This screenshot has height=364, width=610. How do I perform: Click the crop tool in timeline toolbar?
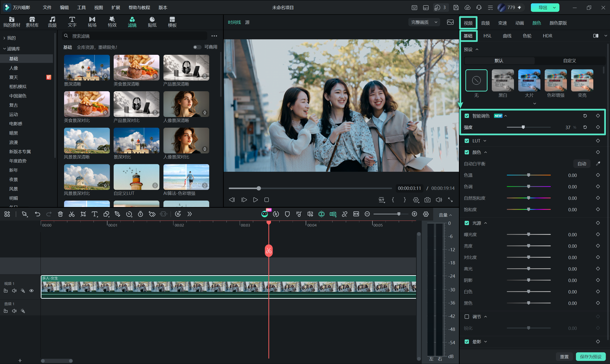[83, 214]
